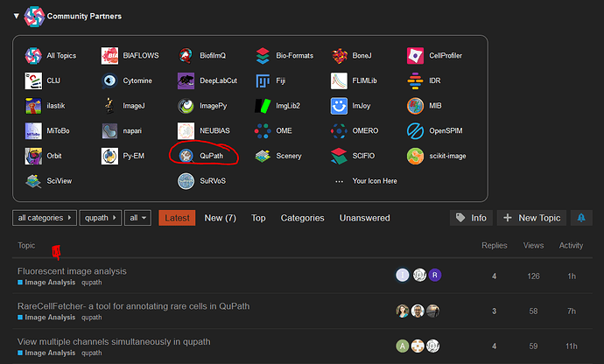This screenshot has width=604, height=364.
Task: Sort topics by Activity column
Action: coord(571,245)
